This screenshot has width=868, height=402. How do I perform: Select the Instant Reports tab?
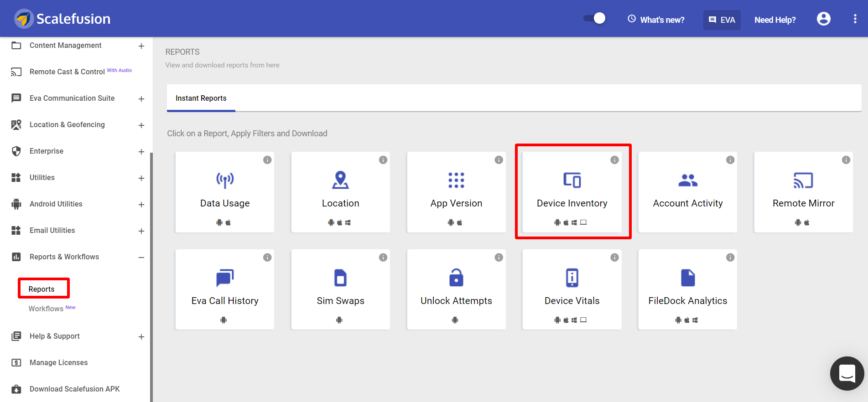tap(201, 98)
